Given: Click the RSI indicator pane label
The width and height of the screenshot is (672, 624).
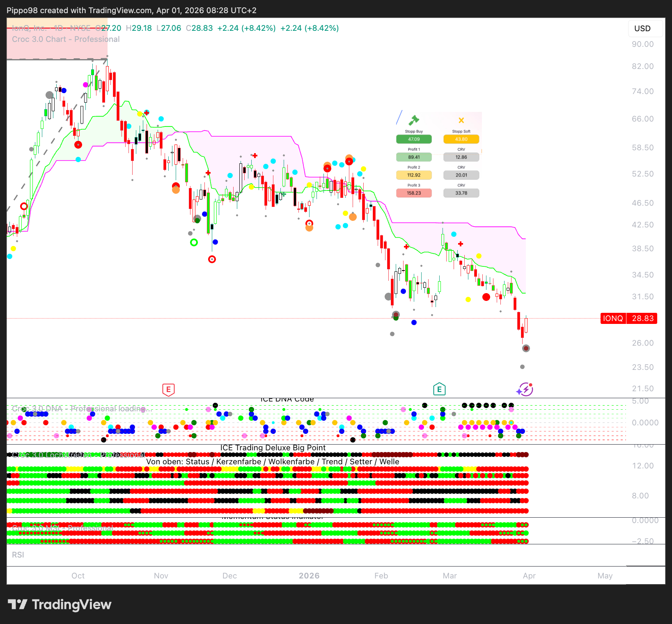Looking at the screenshot, I should pos(18,555).
